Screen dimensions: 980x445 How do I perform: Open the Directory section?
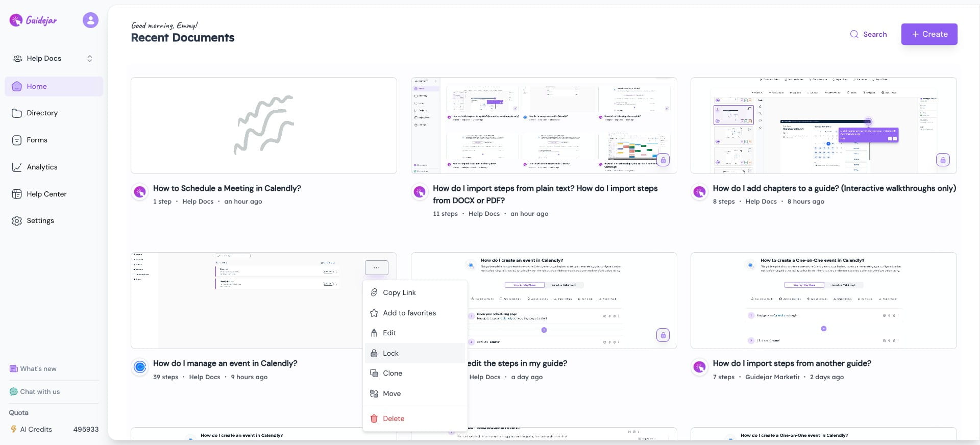(54, 113)
